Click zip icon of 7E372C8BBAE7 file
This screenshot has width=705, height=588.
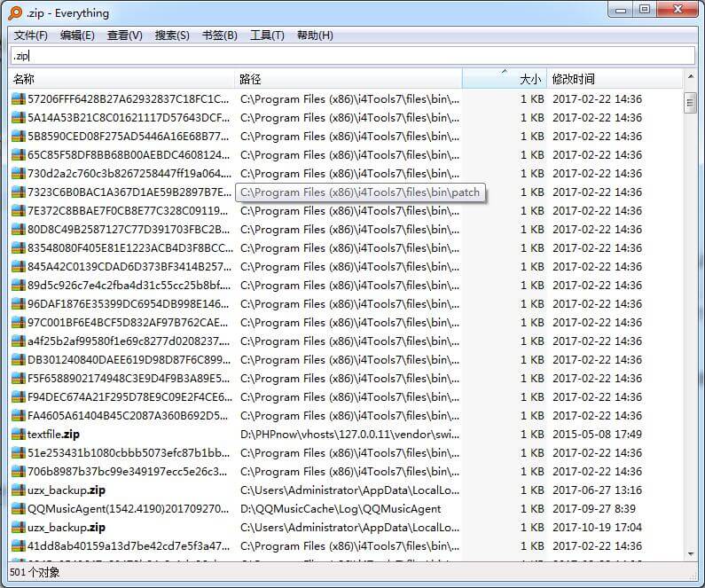[19, 211]
